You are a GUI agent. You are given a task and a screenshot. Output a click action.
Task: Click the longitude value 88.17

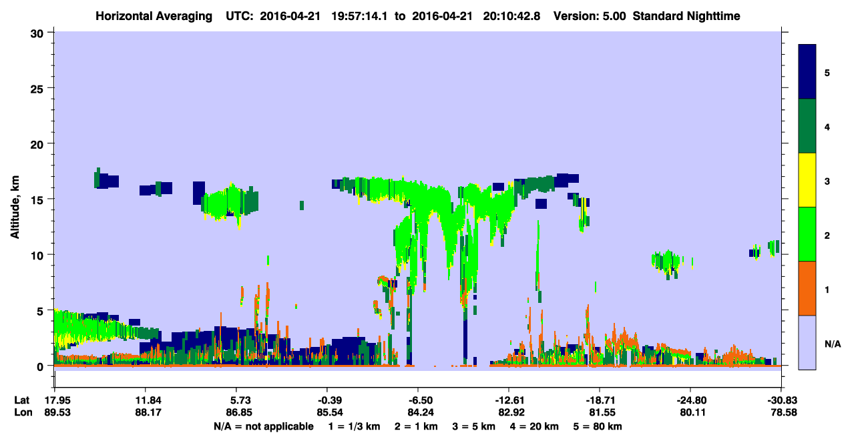pos(149,412)
